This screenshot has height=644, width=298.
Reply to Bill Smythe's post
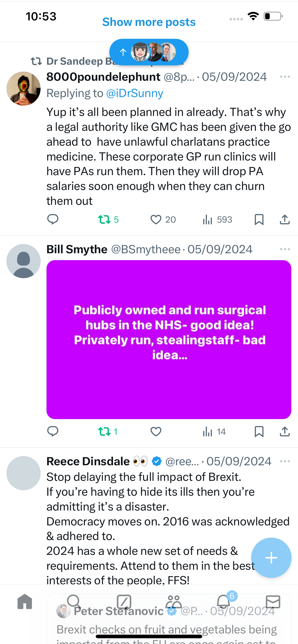point(53,431)
